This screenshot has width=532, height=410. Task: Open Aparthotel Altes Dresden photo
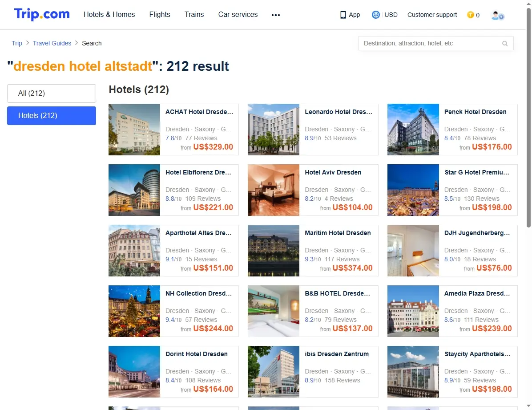point(134,250)
